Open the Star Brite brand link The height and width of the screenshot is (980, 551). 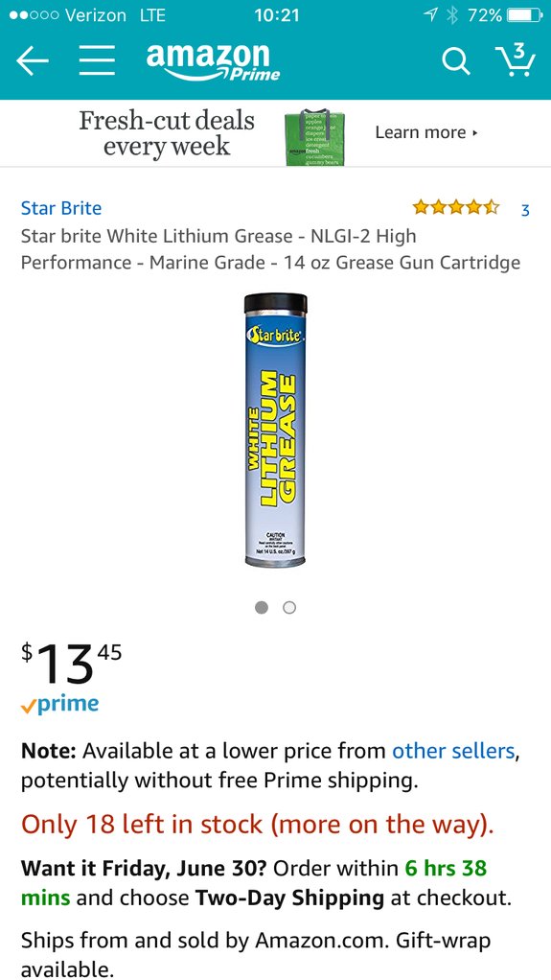(x=61, y=208)
